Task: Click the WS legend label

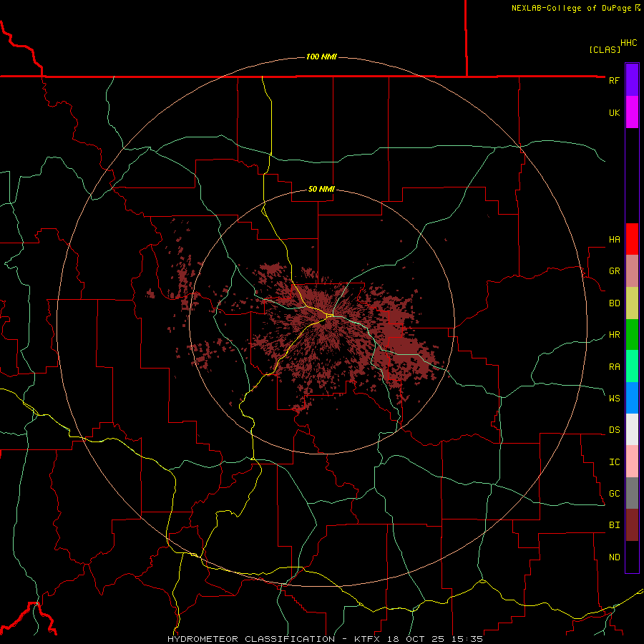Action: pyautogui.click(x=614, y=399)
